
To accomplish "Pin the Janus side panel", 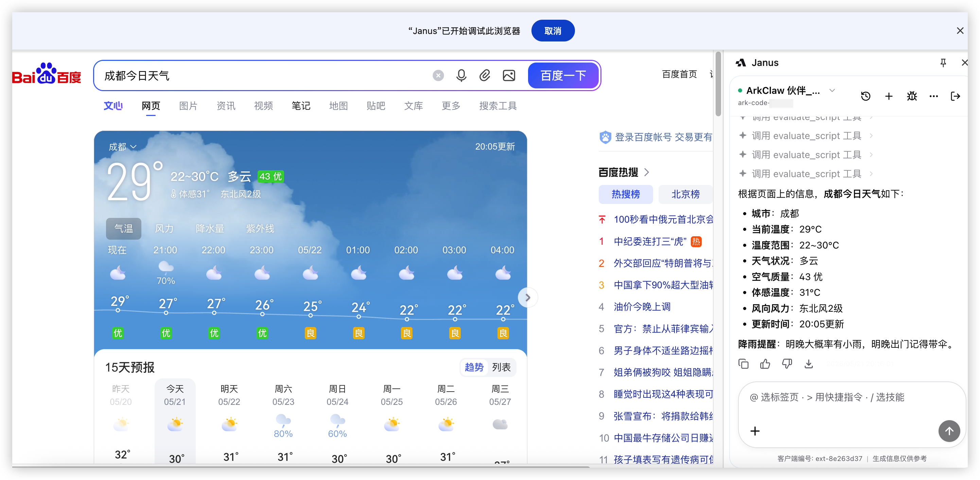I will [x=943, y=63].
